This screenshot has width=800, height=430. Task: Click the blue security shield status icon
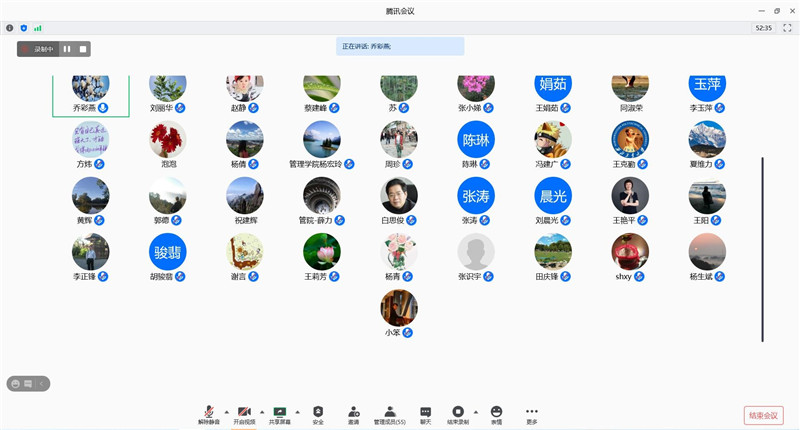click(24, 28)
